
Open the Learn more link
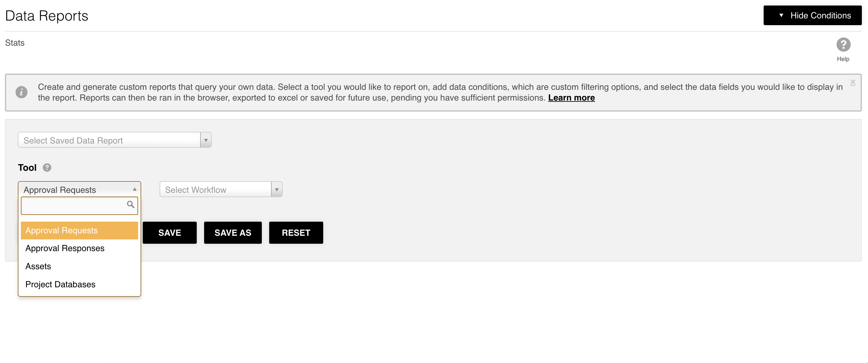(571, 98)
